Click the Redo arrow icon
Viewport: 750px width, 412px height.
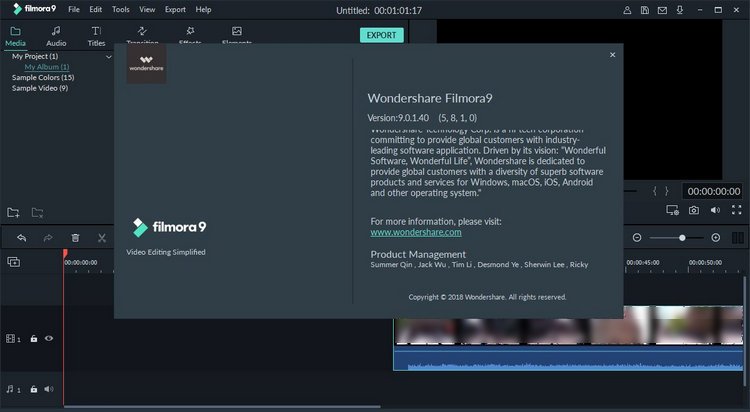tap(48, 238)
